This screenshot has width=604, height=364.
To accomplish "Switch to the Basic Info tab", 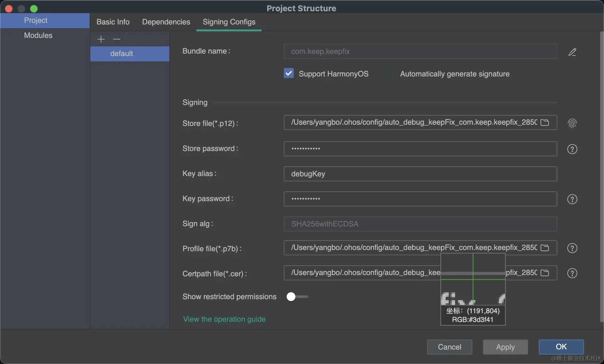I will pos(113,22).
